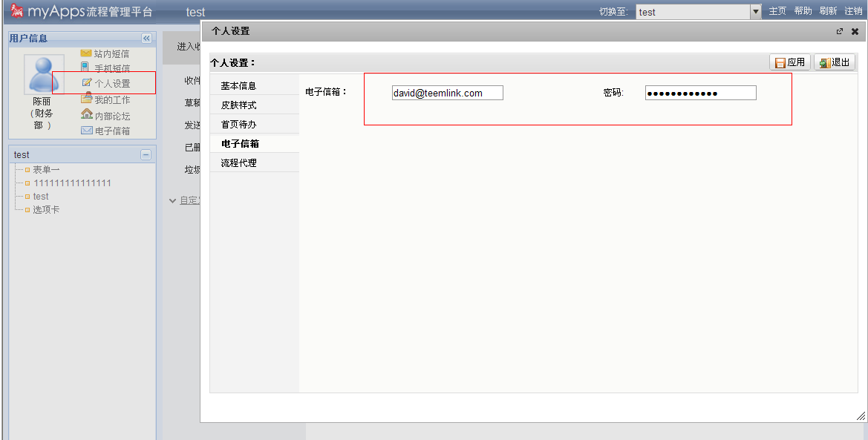Open the 切换至 application dropdown
The width and height of the screenshot is (868, 440).
pos(699,12)
